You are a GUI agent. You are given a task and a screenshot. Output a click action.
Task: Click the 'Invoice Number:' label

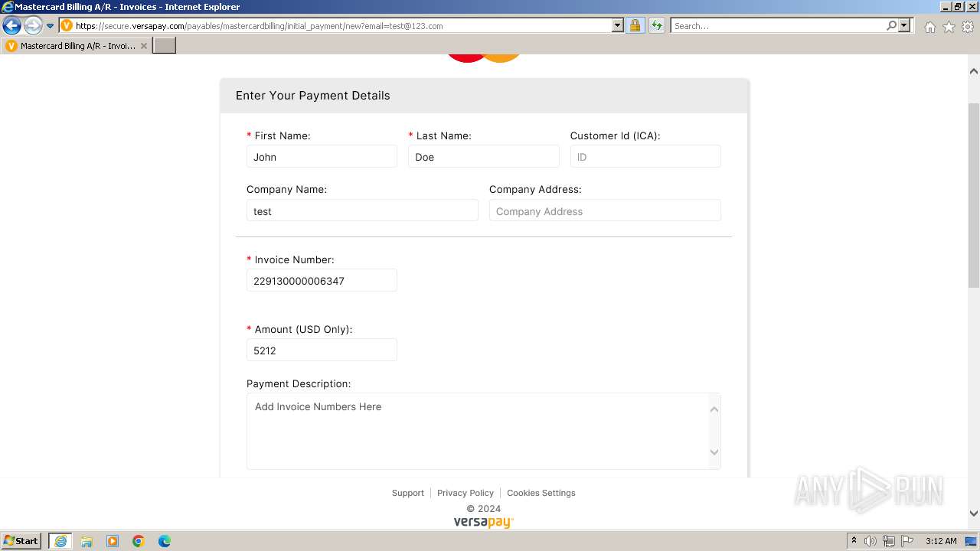pos(294,259)
